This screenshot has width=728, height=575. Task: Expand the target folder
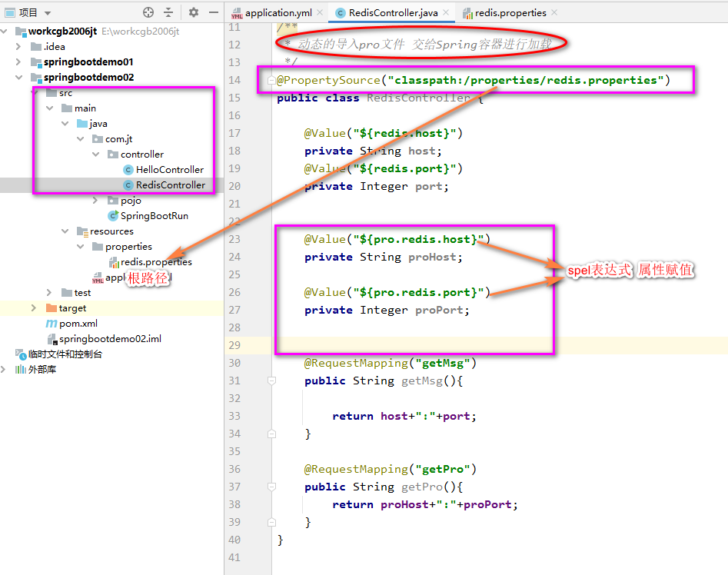pos(33,307)
